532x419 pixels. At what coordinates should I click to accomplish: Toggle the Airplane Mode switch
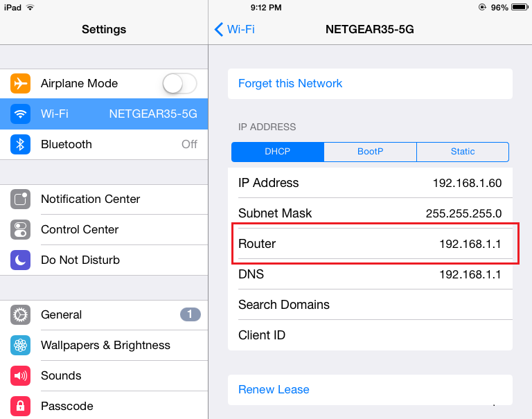tap(179, 84)
